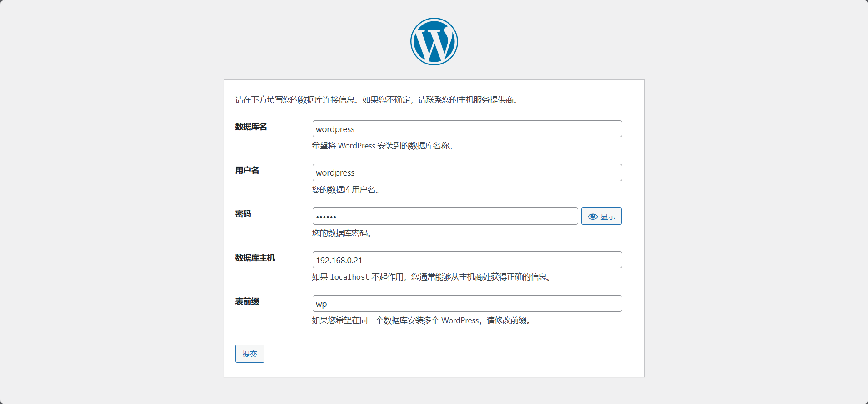Image resolution: width=868 pixels, height=404 pixels.
Task: Focus the 密码 password field
Action: 445,216
